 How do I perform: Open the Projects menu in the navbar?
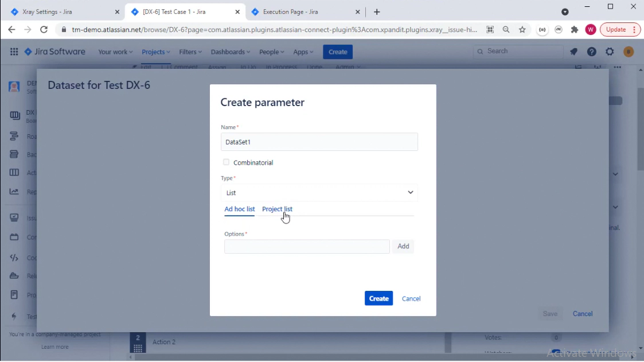153,52
